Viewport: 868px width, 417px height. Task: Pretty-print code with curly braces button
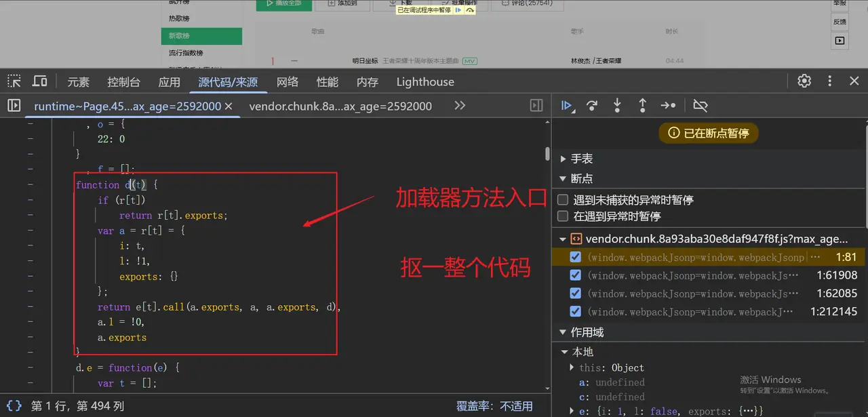[14, 405]
